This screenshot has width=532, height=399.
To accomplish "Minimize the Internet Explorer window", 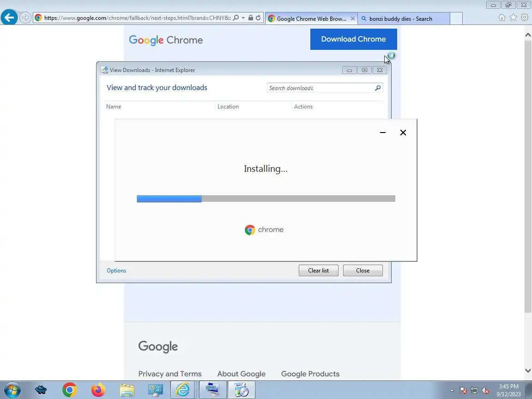I will 493,5.
